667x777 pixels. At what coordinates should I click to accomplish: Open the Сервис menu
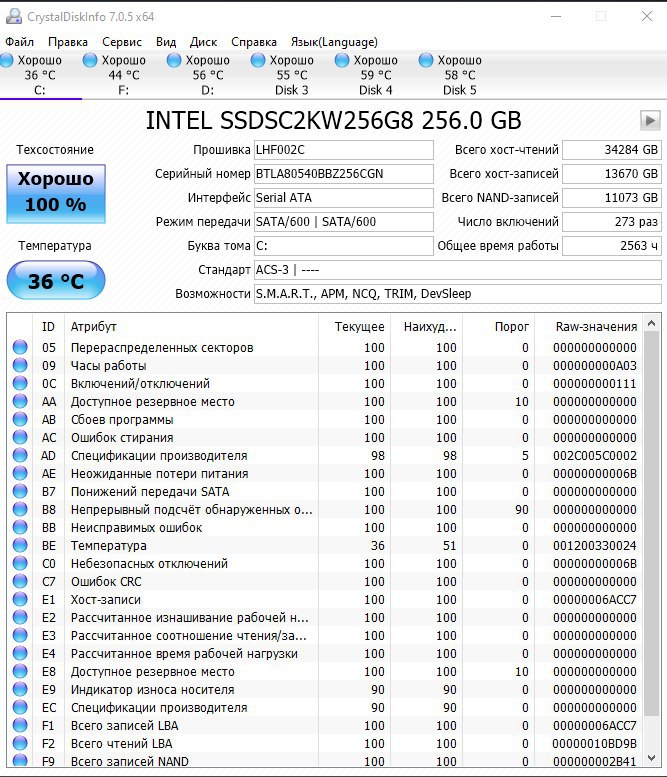tap(122, 42)
